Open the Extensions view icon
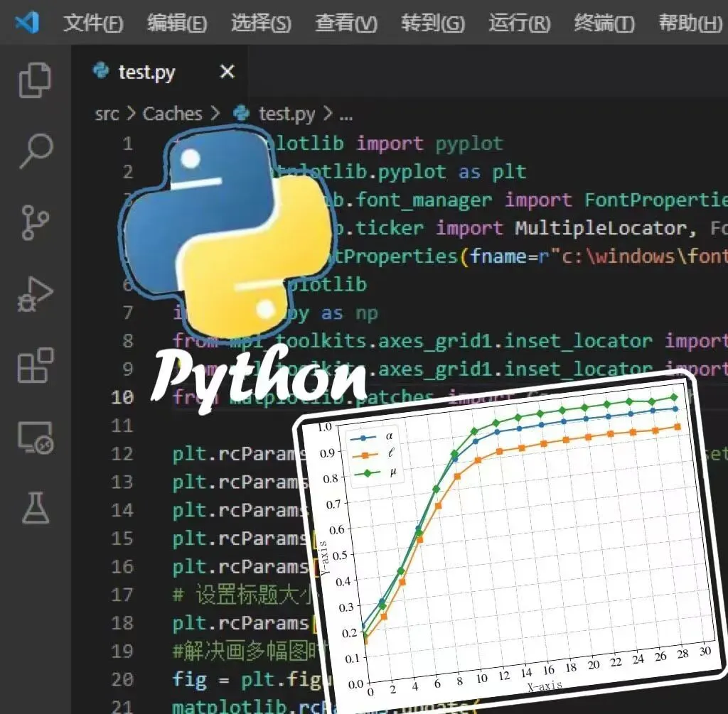Screen dimensions: 728x714 (x=36, y=366)
